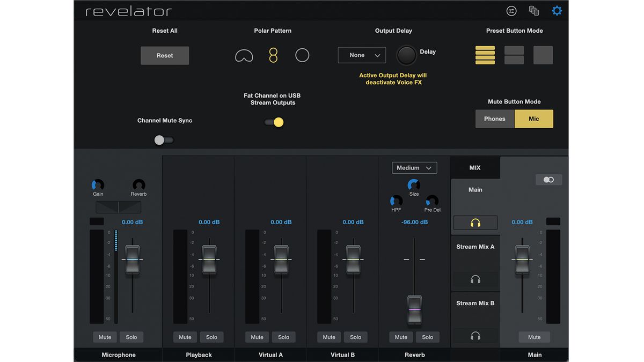Image resolution: width=644 pixels, height=362 pixels.
Task: Click the Main output fader handle
Action: coord(522,260)
